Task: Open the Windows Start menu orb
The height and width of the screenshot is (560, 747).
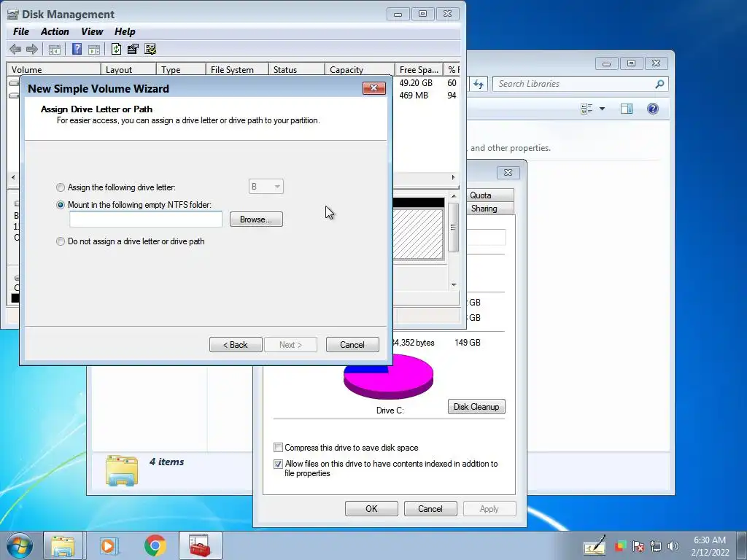Action: pyautogui.click(x=20, y=545)
